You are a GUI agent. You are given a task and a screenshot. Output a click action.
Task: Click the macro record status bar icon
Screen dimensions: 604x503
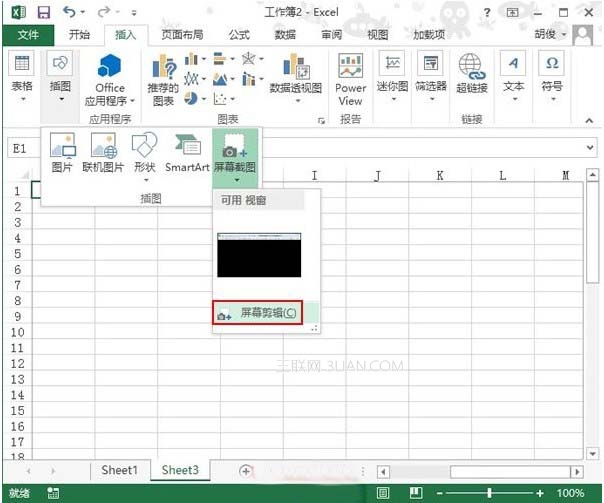[53, 493]
